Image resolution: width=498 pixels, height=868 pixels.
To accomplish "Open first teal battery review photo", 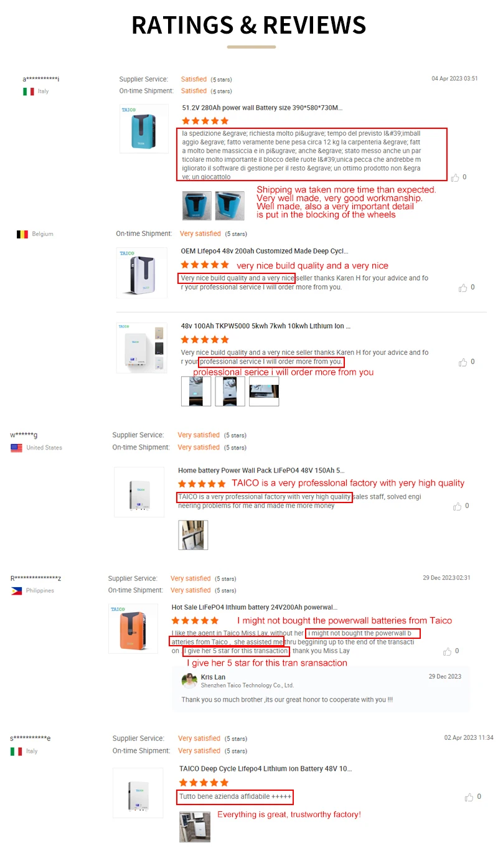I will (x=197, y=205).
